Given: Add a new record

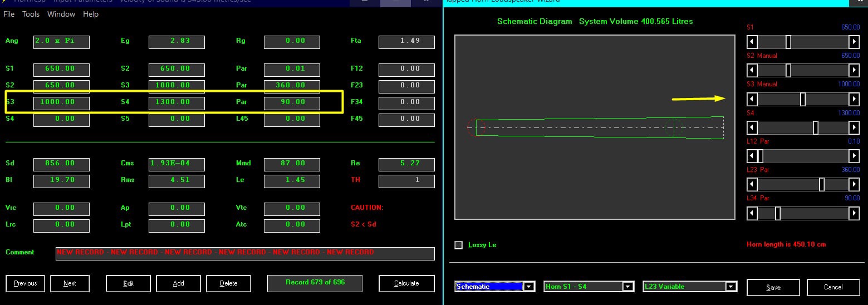Looking at the screenshot, I should tap(179, 283).
